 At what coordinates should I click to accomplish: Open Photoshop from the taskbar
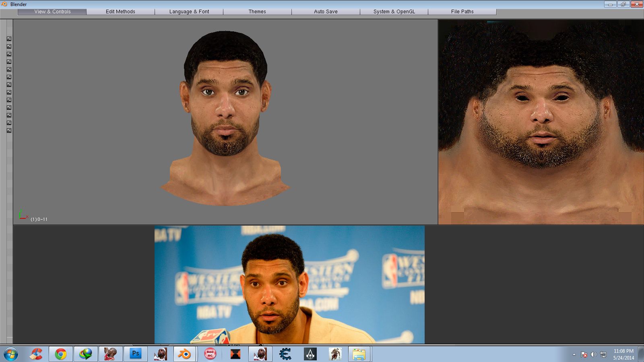pyautogui.click(x=136, y=354)
